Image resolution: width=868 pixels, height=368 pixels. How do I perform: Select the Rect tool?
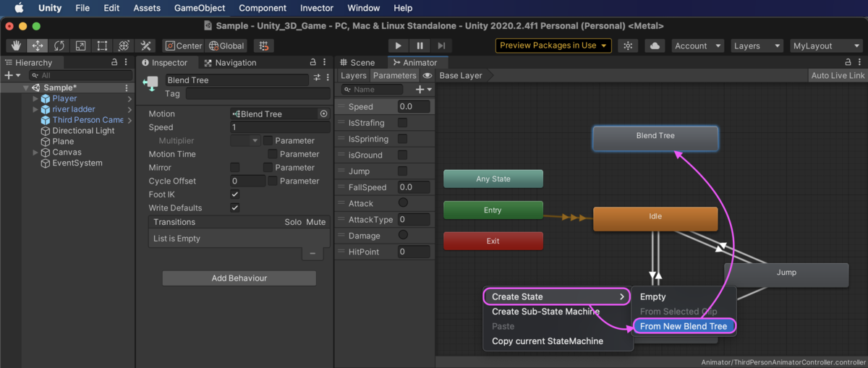tap(102, 46)
